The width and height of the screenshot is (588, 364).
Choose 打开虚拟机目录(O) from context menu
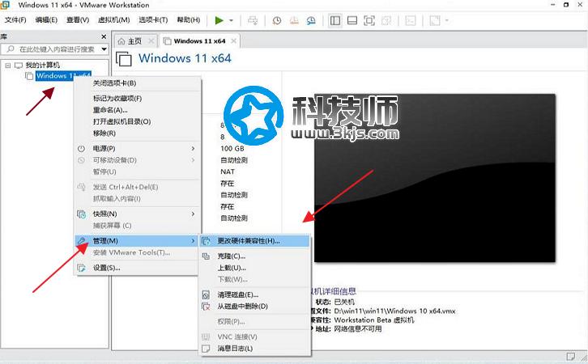point(121,121)
